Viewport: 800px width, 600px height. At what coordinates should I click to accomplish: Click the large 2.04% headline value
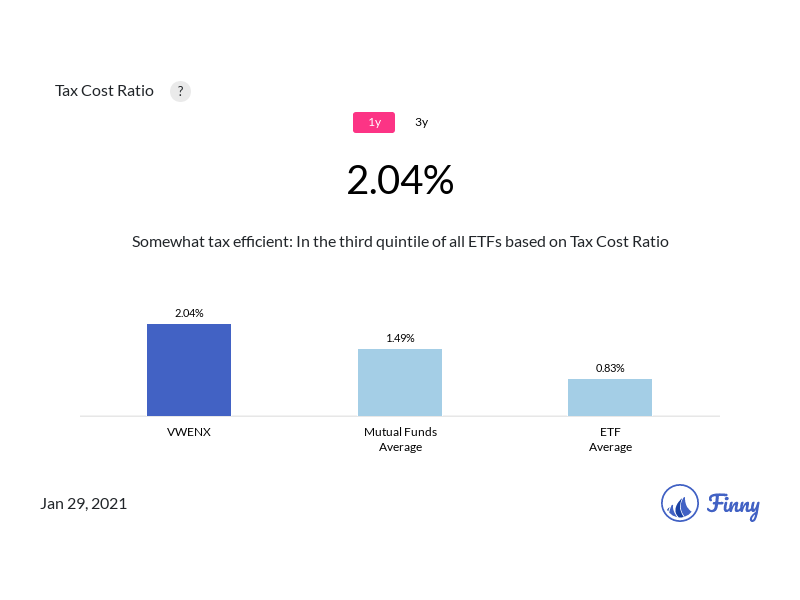coord(400,180)
